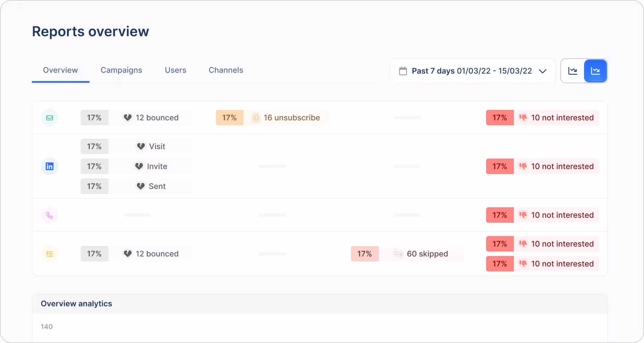This screenshot has width=644, height=343.
Task: Click broken heart icon next to Visit
Action: 141,147
